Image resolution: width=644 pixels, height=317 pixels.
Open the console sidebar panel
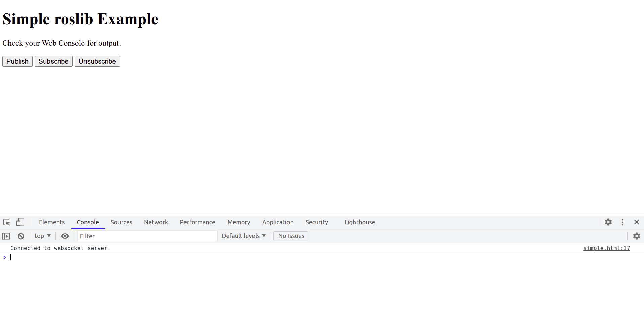[x=6, y=236]
